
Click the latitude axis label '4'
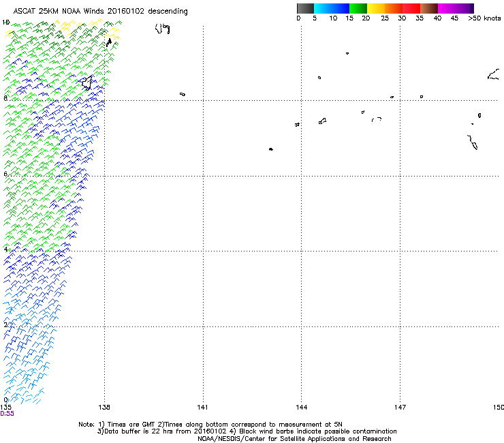(5, 249)
